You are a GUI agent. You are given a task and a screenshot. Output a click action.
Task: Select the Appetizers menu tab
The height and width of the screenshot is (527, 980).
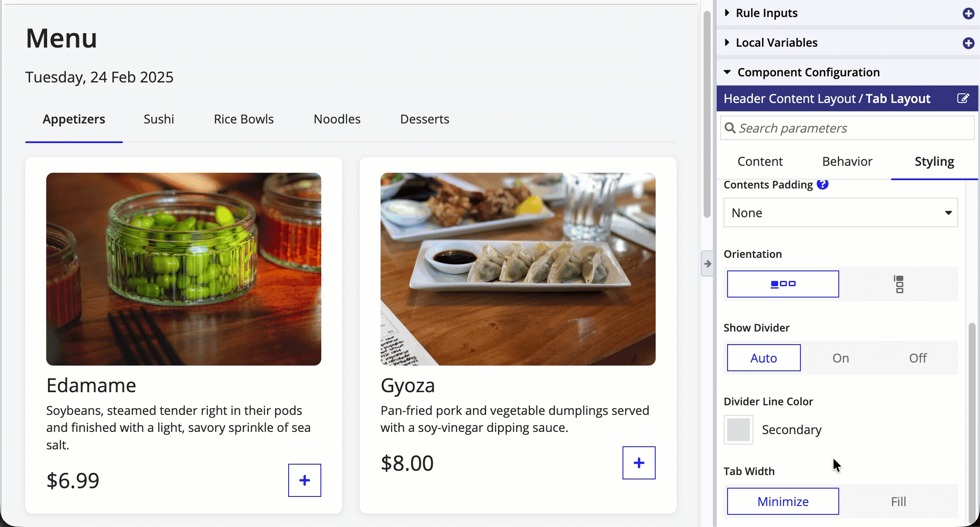tap(74, 119)
